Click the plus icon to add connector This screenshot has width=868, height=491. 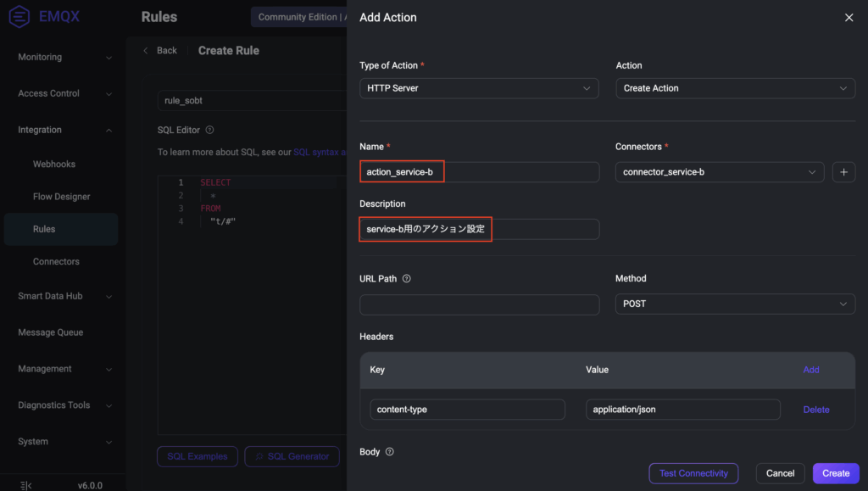843,172
